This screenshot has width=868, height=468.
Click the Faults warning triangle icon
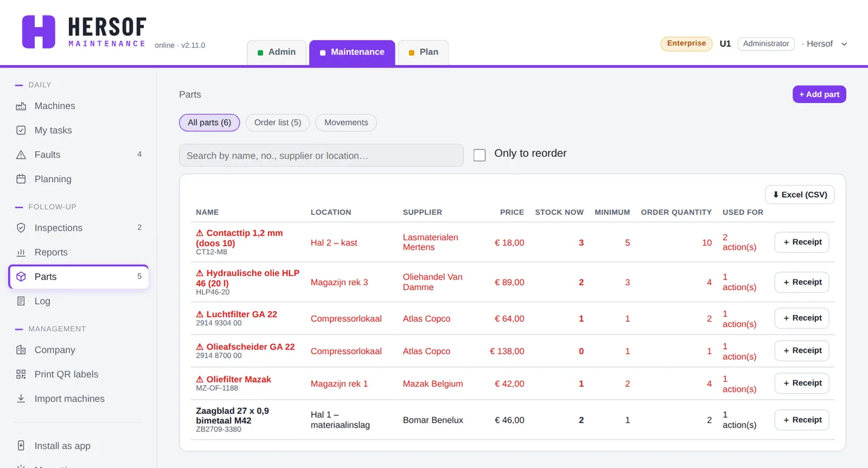[21, 155]
